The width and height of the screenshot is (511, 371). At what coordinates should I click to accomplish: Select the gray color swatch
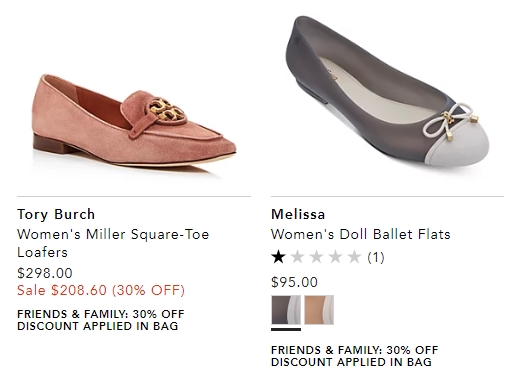tap(286, 310)
